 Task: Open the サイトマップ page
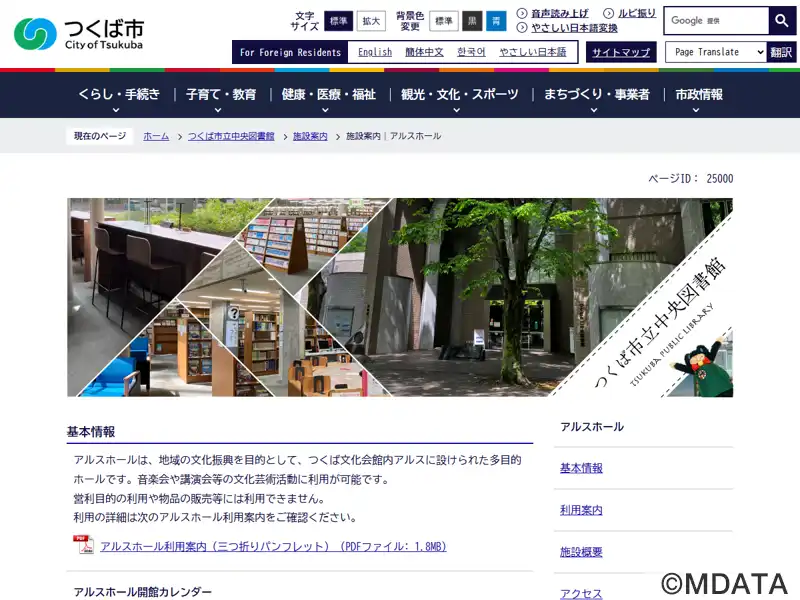(x=621, y=52)
